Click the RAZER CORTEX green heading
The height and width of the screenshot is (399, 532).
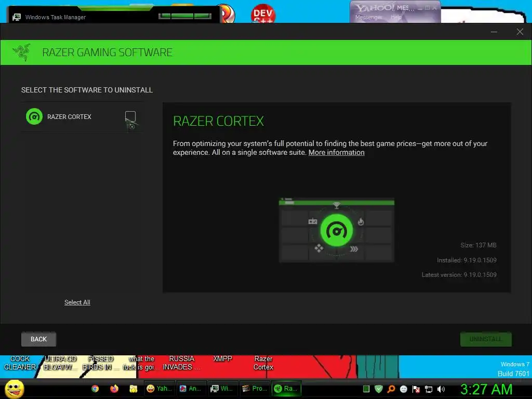point(219,121)
